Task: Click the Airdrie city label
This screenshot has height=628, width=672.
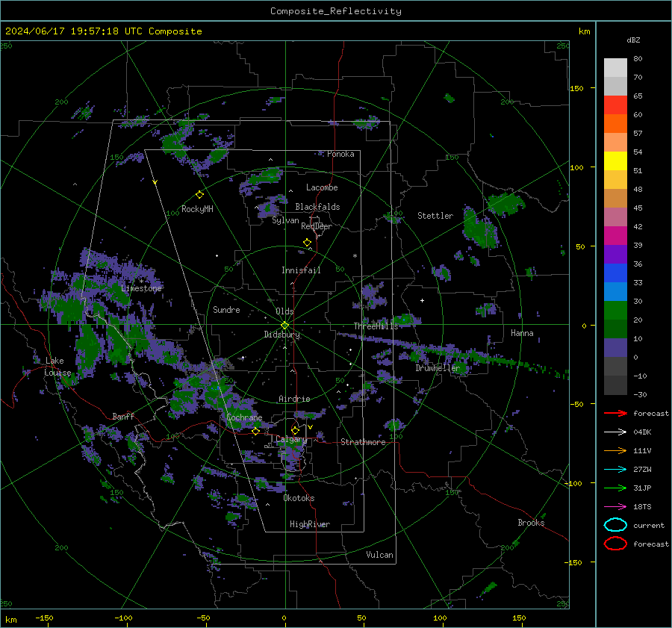Action: (x=294, y=399)
